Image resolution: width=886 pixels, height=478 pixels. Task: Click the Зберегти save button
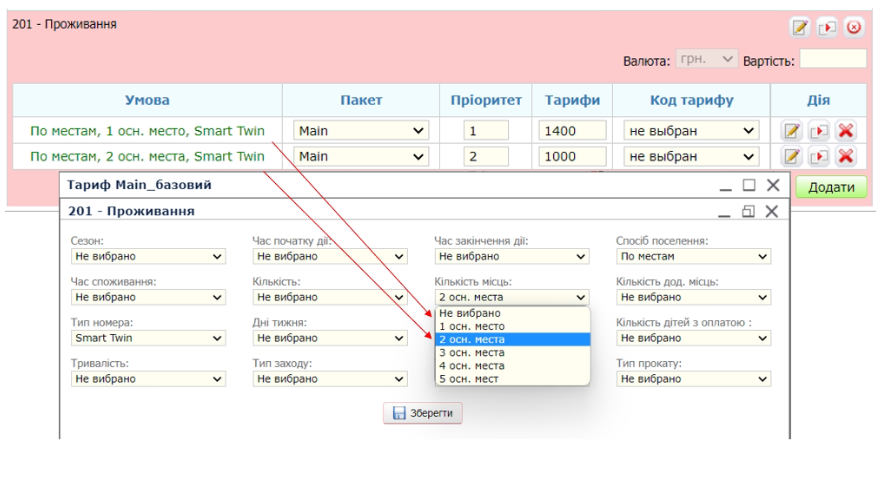(423, 413)
